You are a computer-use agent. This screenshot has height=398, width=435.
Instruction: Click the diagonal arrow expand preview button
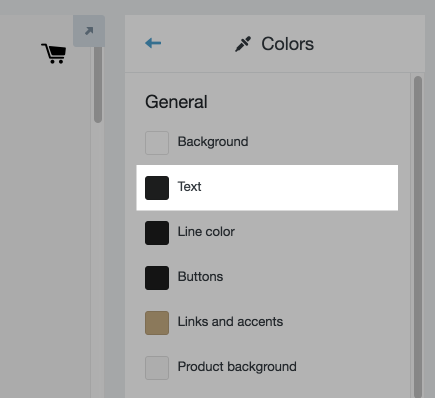pyautogui.click(x=89, y=31)
